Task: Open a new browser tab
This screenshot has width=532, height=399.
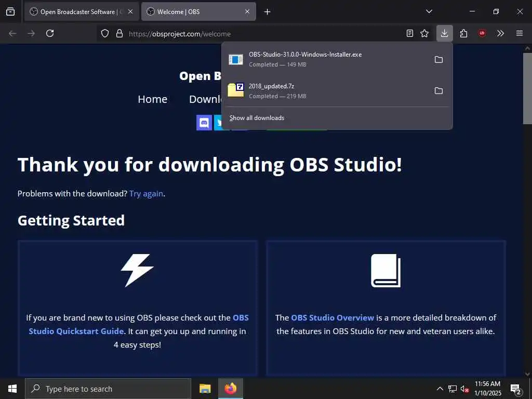Action: 268,12
